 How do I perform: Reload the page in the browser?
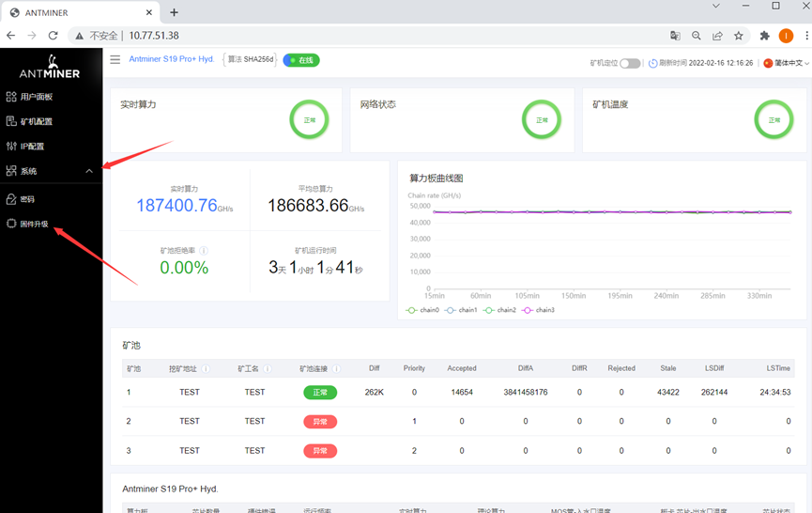[53, 36]
